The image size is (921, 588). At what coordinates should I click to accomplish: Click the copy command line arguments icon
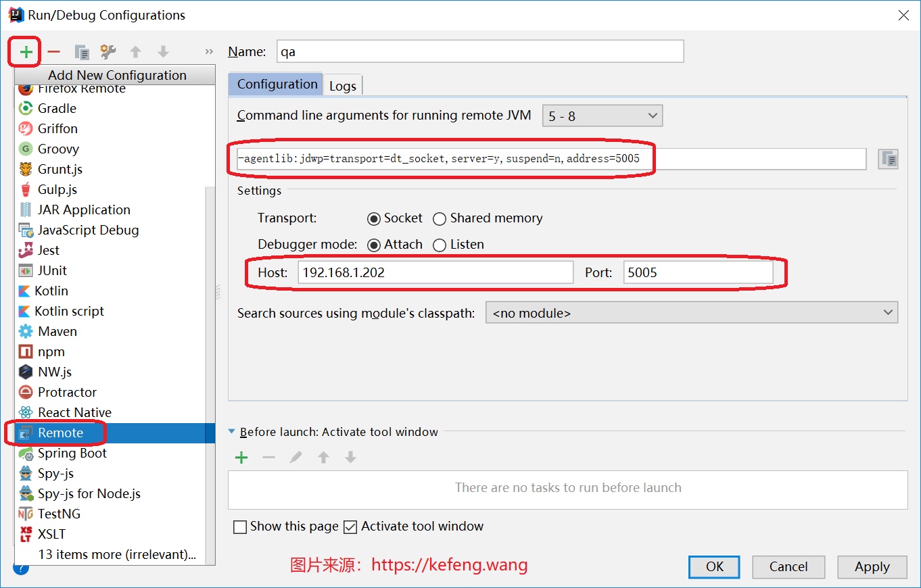(x=888, y=160)
